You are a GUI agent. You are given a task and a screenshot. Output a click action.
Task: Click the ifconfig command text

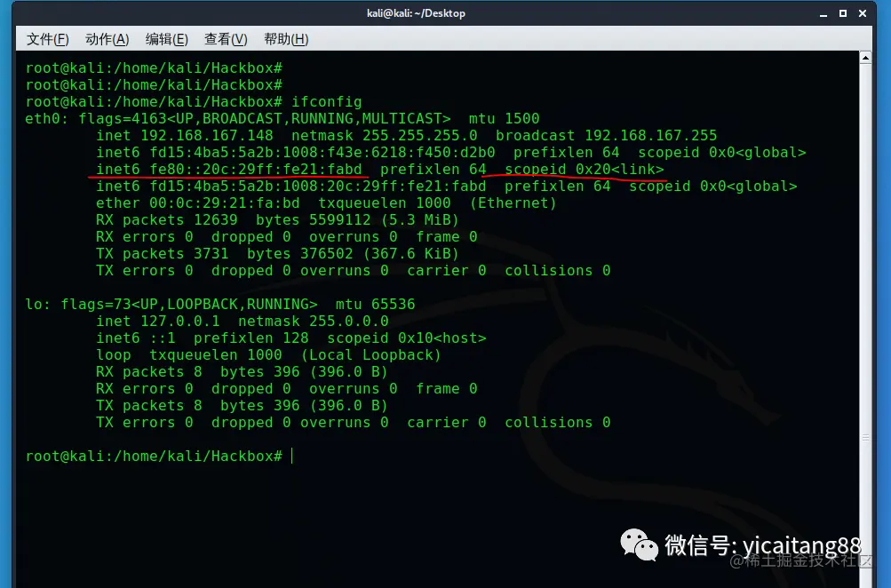326,101
